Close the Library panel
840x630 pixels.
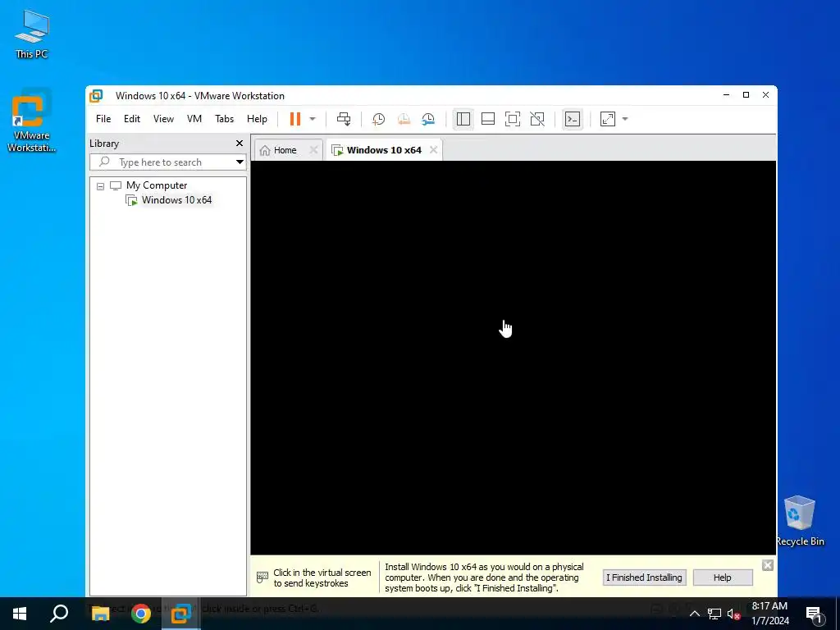click(240, 144)
